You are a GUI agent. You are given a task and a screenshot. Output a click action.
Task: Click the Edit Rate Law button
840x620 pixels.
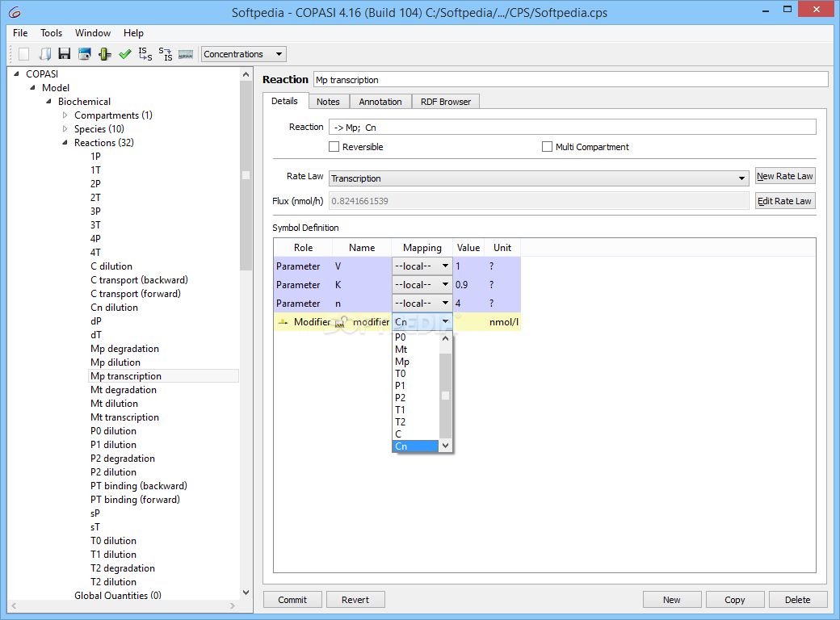point(785,201)
